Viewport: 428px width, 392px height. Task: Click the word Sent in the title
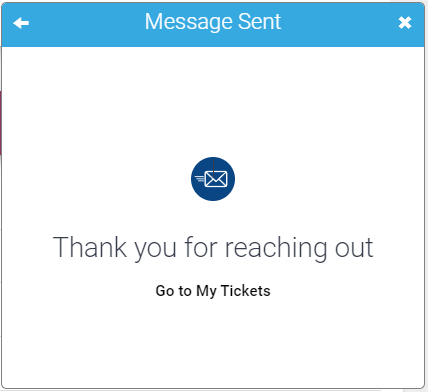pyautogui.click(x=259, y=22)
